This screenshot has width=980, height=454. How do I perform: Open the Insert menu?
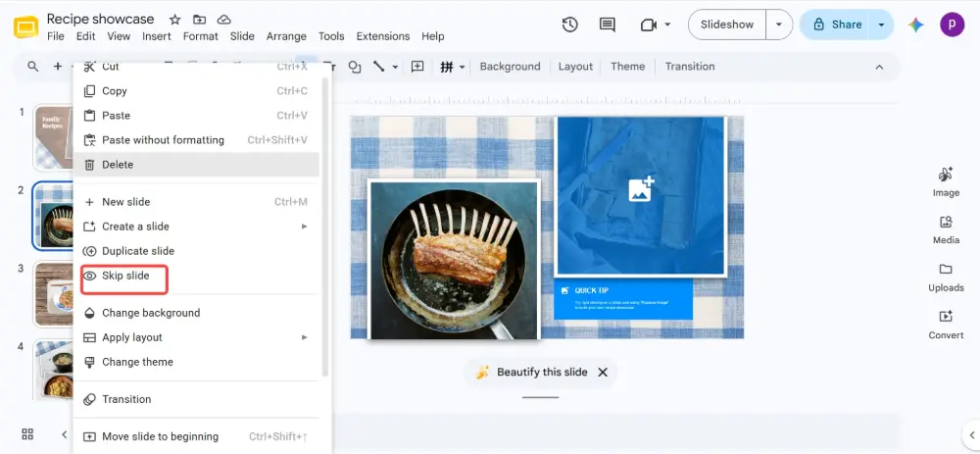coord(156,36)
